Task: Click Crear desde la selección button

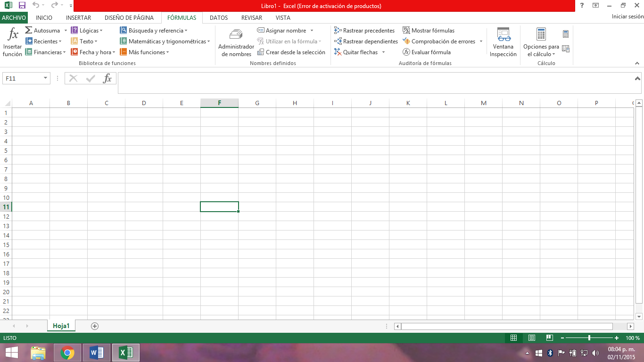Action: click(x=291, y=52)
